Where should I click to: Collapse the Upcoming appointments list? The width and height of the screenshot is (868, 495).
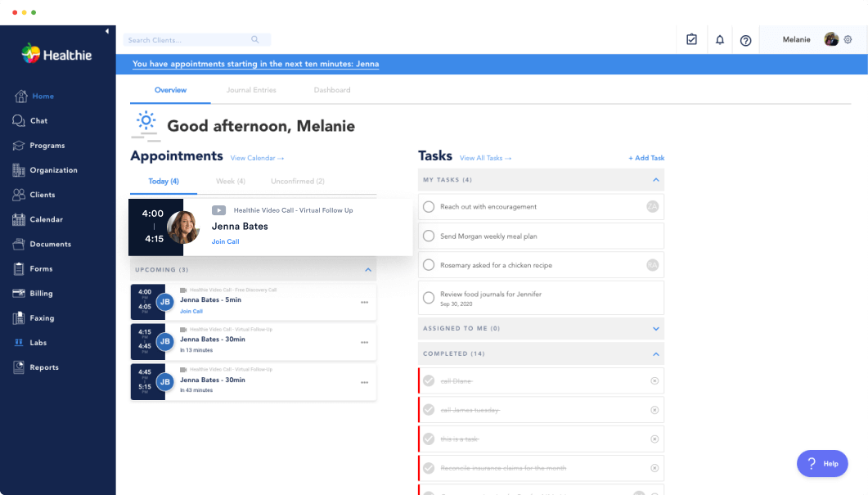[368, 270]
